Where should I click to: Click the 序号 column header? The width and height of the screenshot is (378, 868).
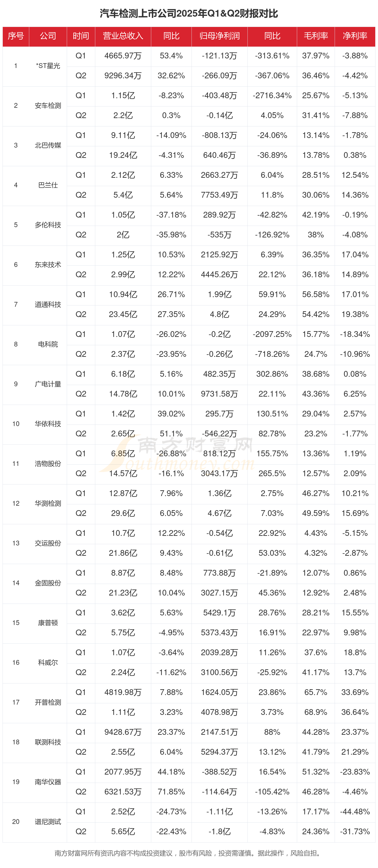(16, 36)
